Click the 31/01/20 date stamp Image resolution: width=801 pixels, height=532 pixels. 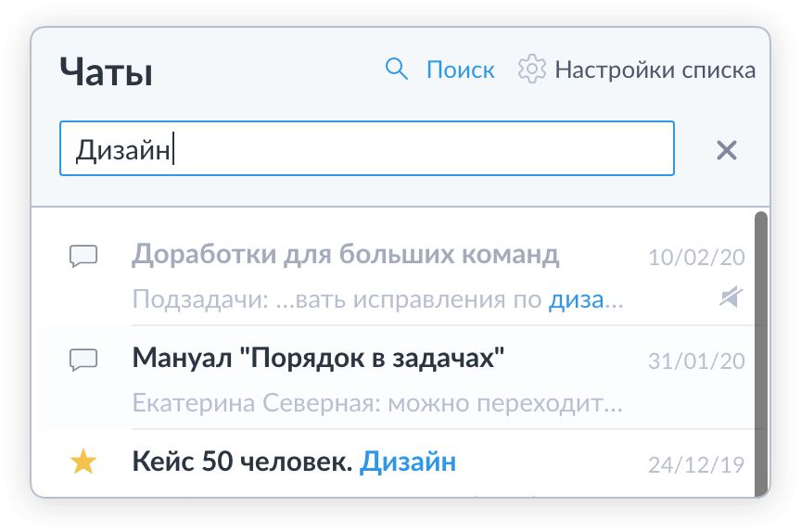[x=695, y=361]
